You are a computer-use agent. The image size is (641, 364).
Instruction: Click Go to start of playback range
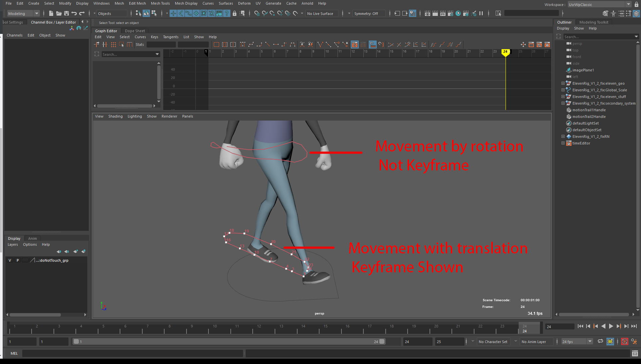[580, 326]
